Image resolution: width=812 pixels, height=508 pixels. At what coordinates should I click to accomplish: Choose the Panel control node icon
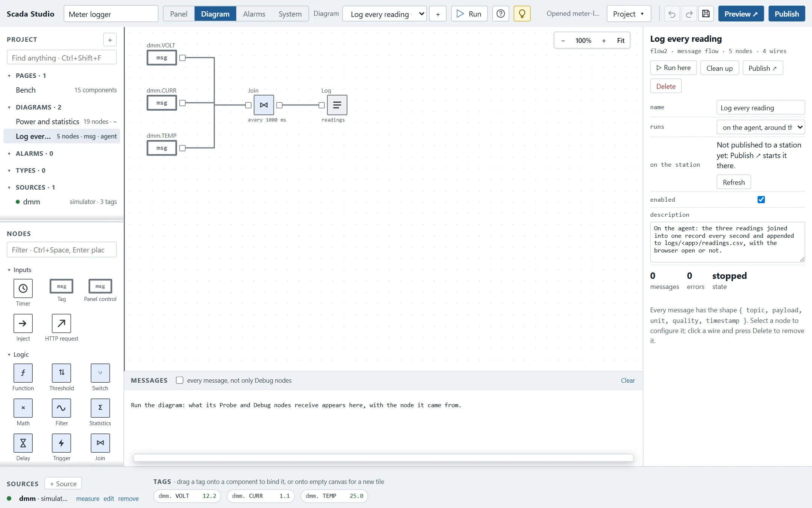(x=100, y=286)
